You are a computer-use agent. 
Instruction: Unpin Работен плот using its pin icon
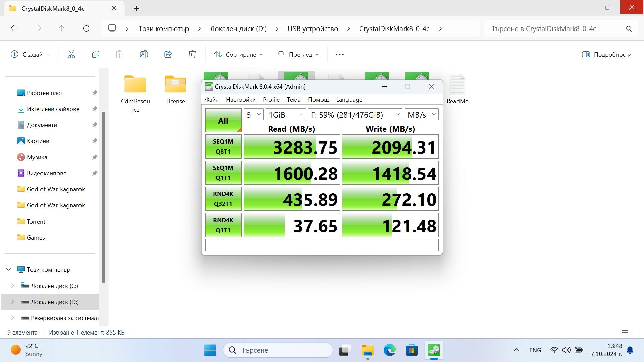pos(95,93)
